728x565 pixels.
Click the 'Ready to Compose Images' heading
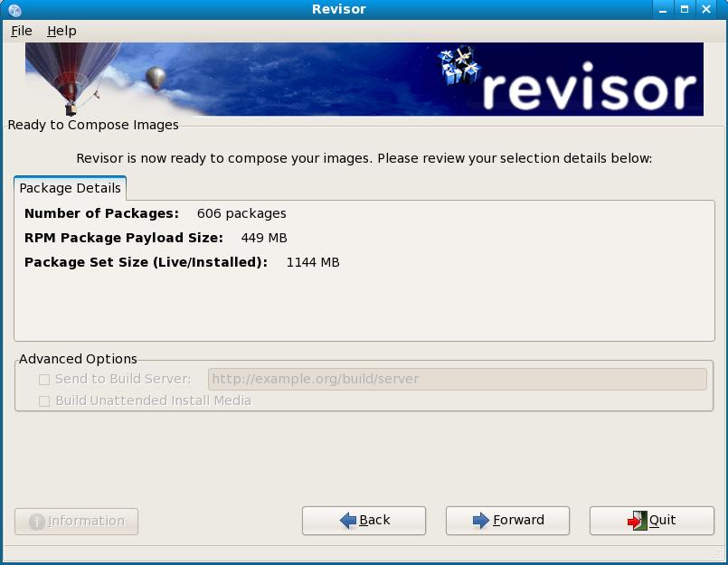(93, 125)
